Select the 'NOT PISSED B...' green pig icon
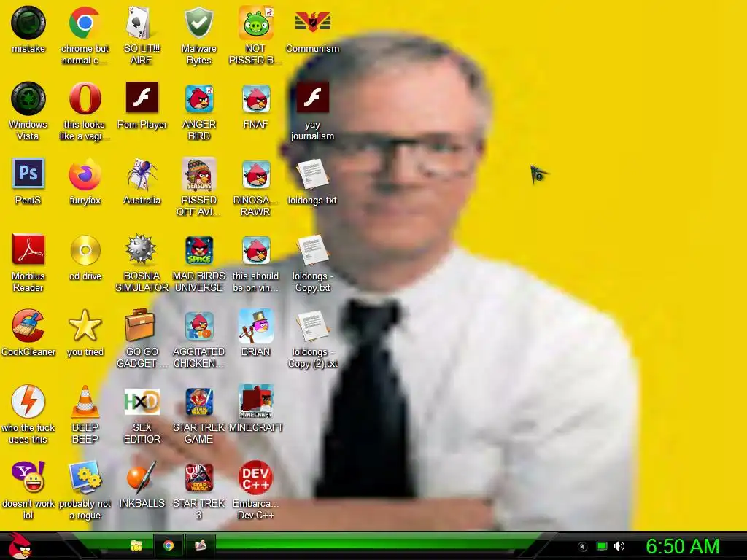747x560 pixels. click(x=255, y=23)
